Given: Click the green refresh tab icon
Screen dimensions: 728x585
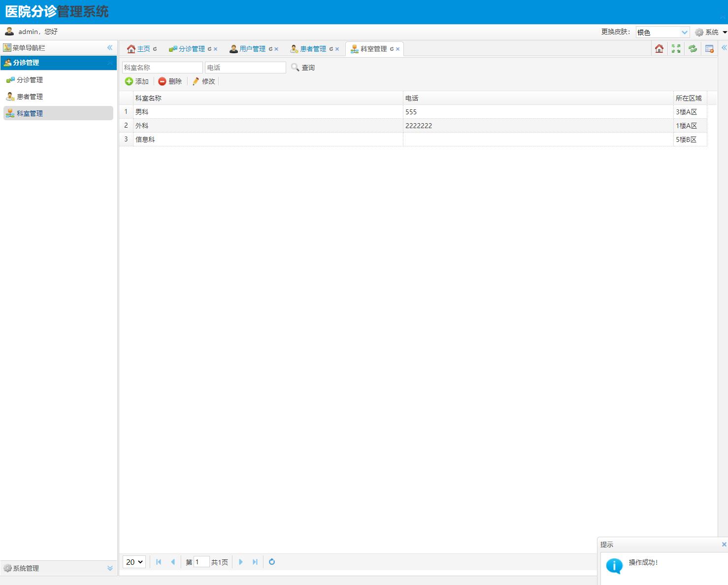Looking at the screenshot, I should click(693, 48).
